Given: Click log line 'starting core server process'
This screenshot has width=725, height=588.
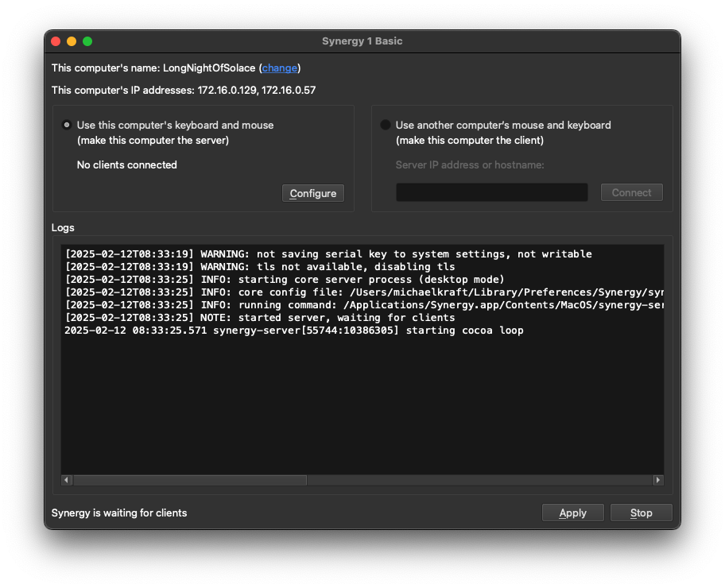Looking at the screenshot, I should pyautogui.click(x=285, y=279).
